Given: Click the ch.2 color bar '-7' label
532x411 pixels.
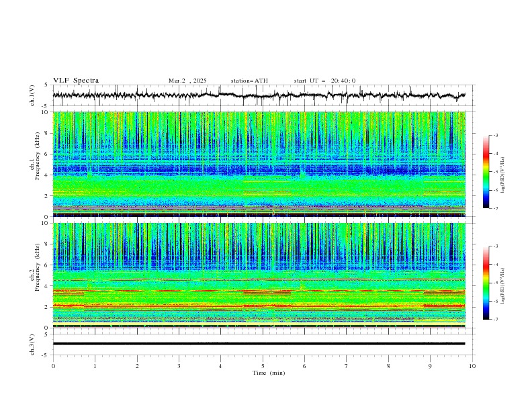Looking at the screenshot, I should tap(496, 320).
